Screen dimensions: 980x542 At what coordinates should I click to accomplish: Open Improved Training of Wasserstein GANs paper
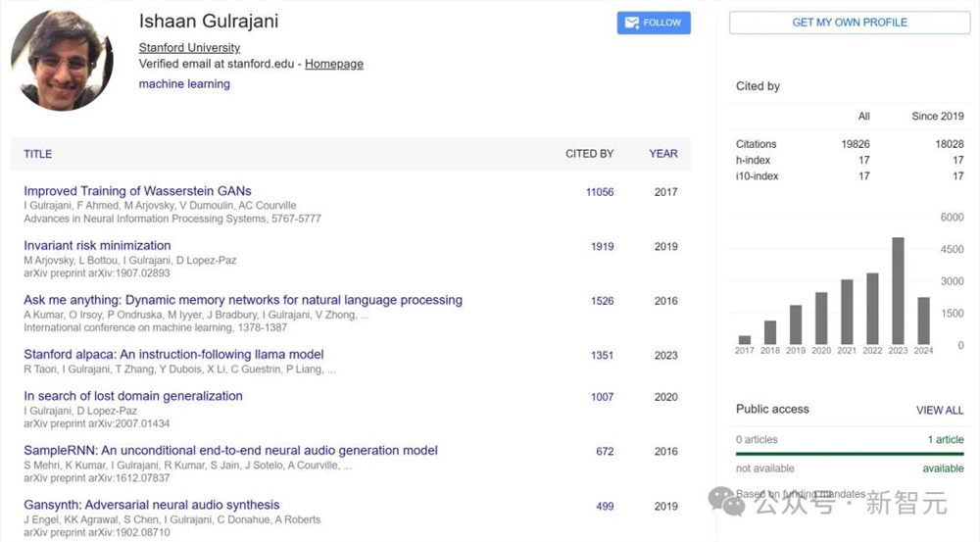pyautogui.click(x=137, y=191)
